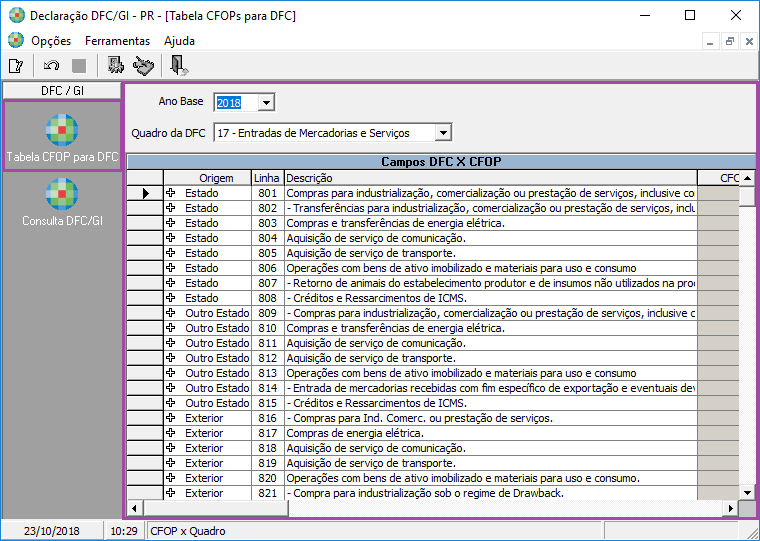Viewport: 760px width, 541px height.
Task: Click 'Exterior' on line 818
Action: coord(204,448)
